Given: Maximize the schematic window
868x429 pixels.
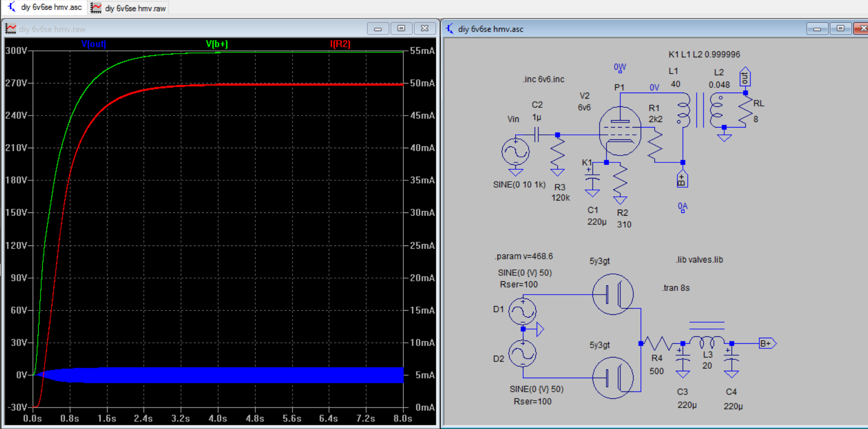Looking at the screenshot, I should point(840,28).
